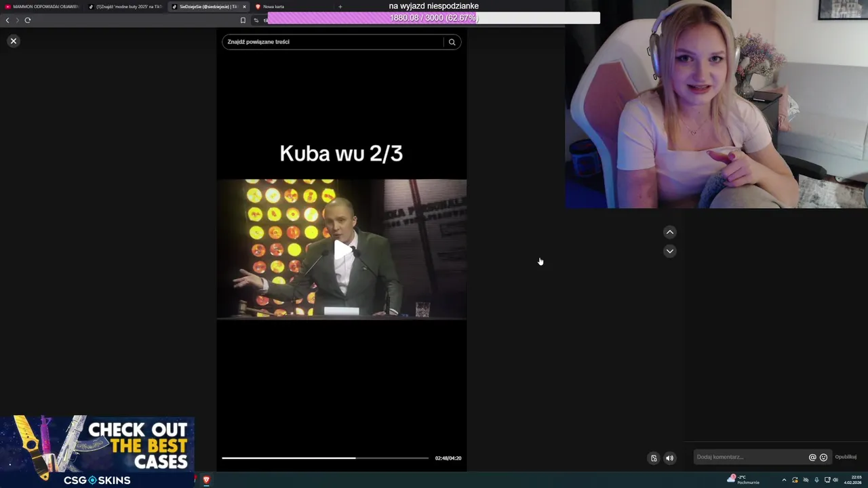Click the 'Opublikuj' post button
Screen dimensions: 868x488
(846, 457)
